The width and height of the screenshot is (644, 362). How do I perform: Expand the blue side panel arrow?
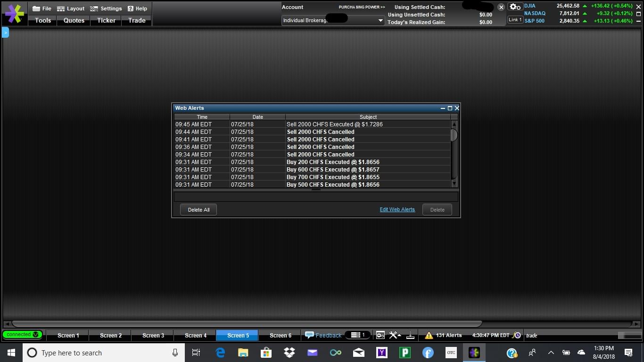pos(6,33)
